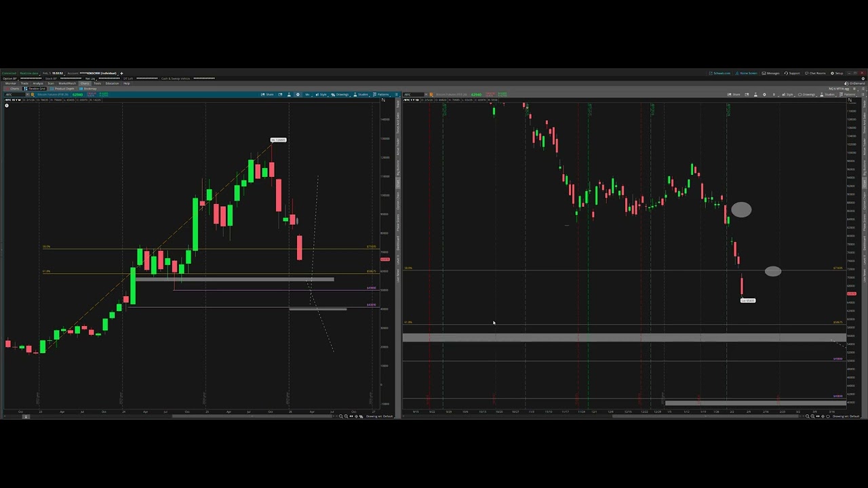
Task: Click the flask icon in left chart toolbar
Action: [x=289, y=94]
